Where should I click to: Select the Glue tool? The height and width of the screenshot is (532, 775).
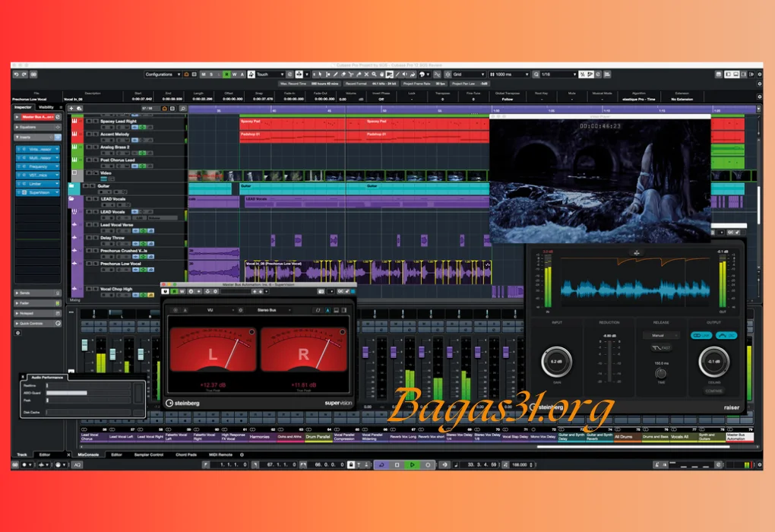(359, 74)
